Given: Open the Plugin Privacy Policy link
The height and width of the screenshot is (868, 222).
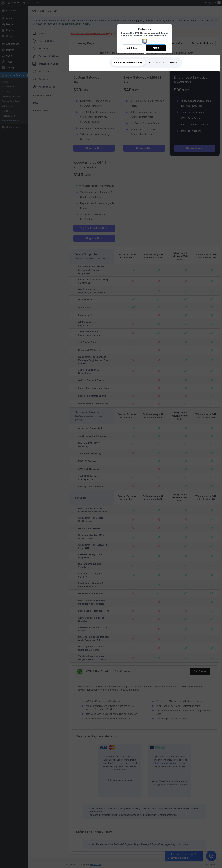Looking at the screenshot, I should (x=145, y=844).
